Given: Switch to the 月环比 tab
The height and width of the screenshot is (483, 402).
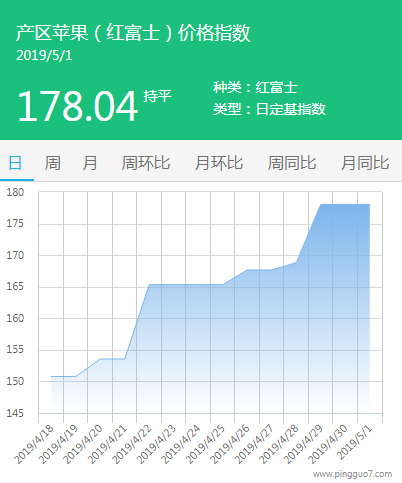Looking at the screenshot, I should tap(219, 163).
